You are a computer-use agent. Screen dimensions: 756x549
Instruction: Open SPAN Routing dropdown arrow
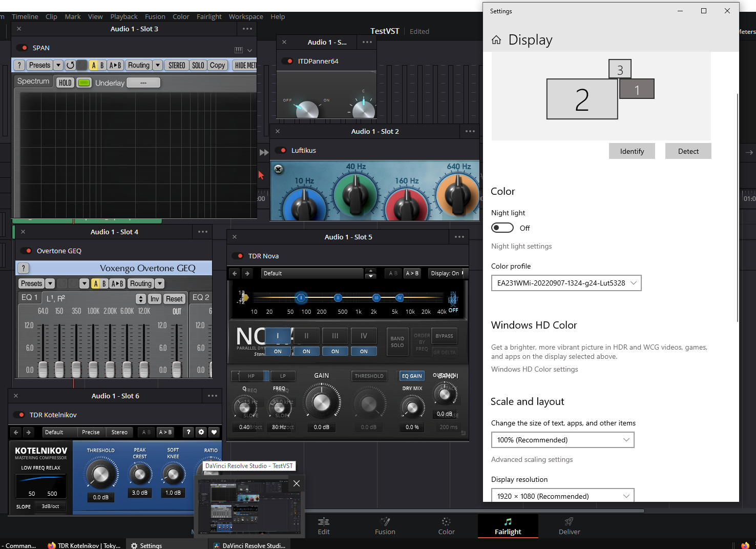tap(158, 65)
